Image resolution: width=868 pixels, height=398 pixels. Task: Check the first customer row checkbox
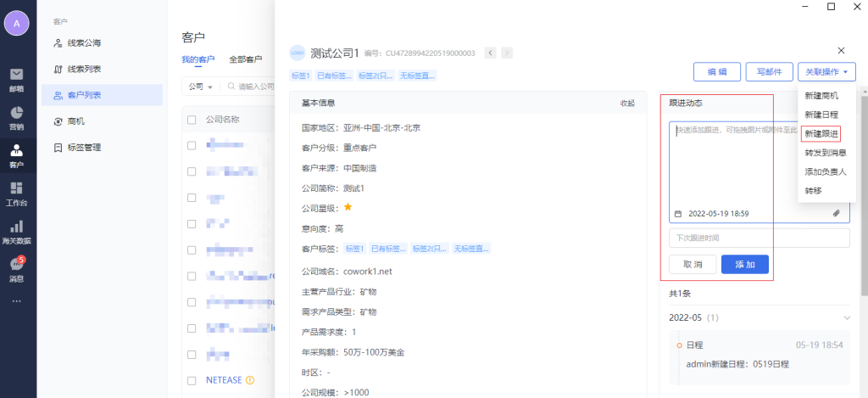[x=192, y=145]
